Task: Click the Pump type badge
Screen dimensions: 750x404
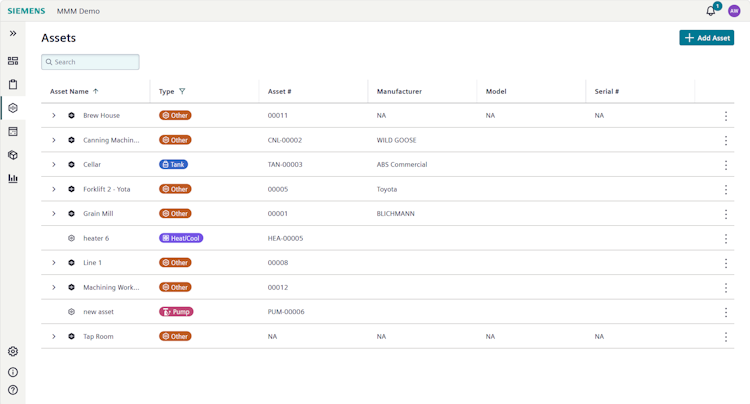Action: 176,312
